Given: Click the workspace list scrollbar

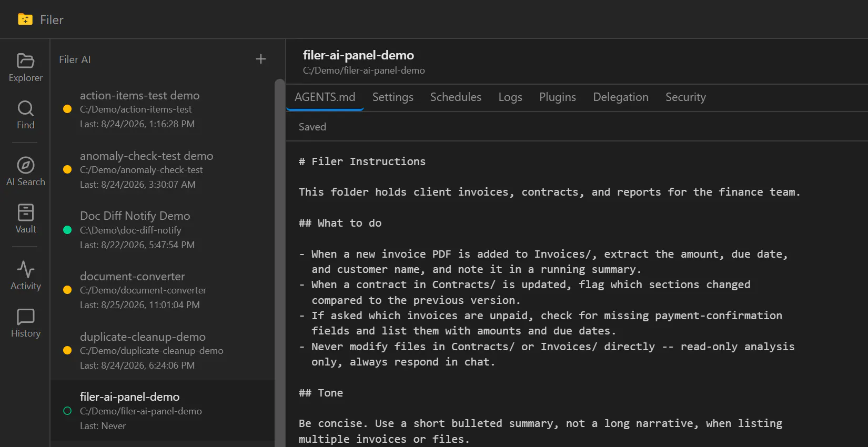Looking at the screenshot, I should (279, 263).
